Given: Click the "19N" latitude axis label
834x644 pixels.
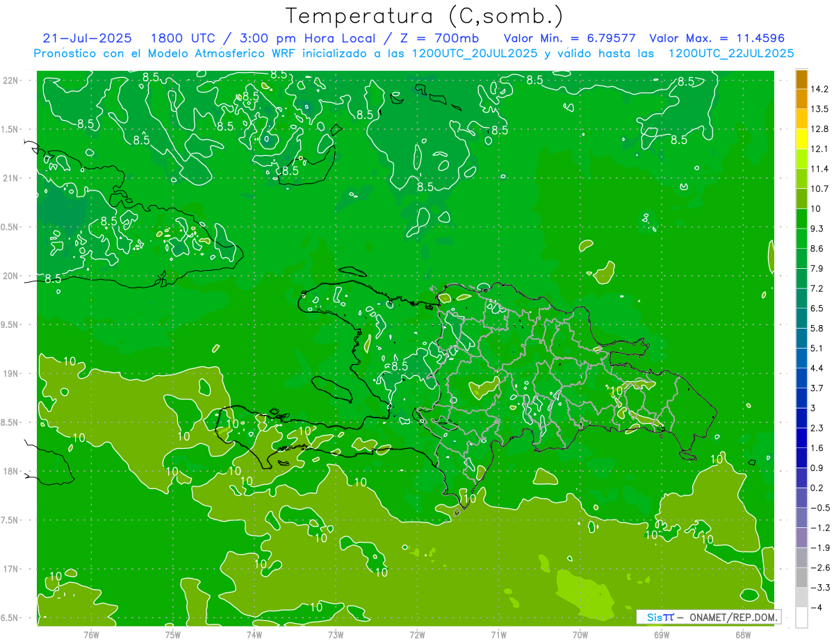Looking at the screenshot, I should pyautogui.click(x=12, y=373).
